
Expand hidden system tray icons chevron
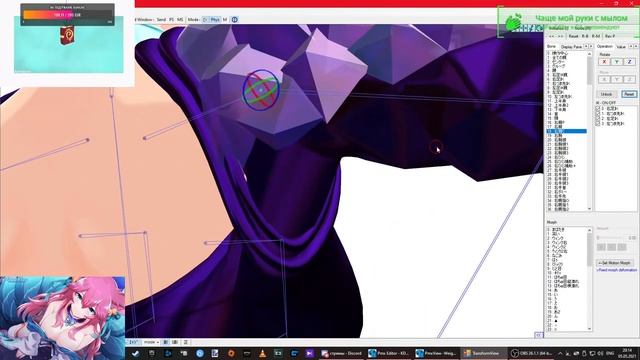pos(560,353)
